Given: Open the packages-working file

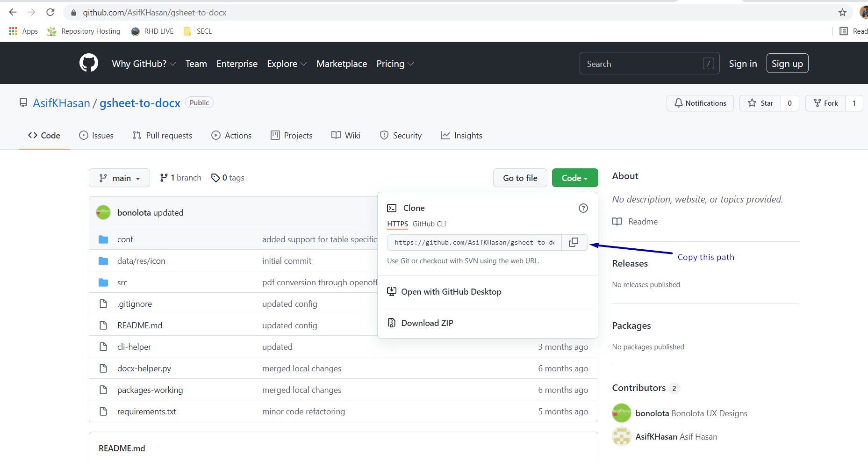Looking at the screenshot, I should pos(150,390).
